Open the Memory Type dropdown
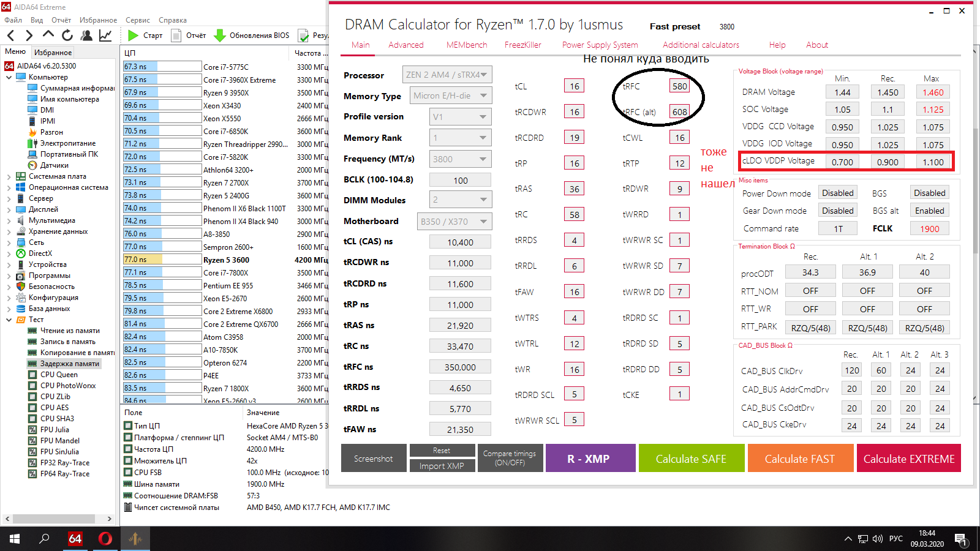This screenshot has height=551, width=980. (451, 96)
